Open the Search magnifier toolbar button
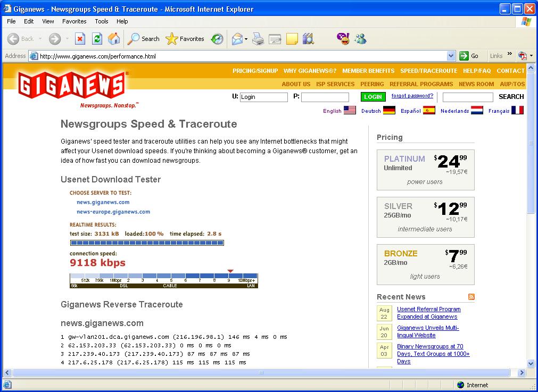 pyautogui.click(x=143, y=39)
